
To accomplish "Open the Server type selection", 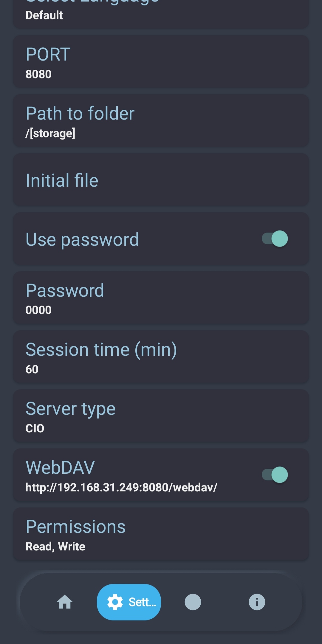I will (x=161, y=416).
